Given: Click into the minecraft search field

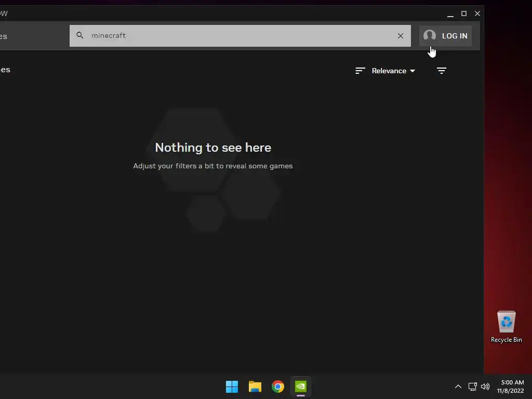Looking at the screenshot, I should coord(240,36).
